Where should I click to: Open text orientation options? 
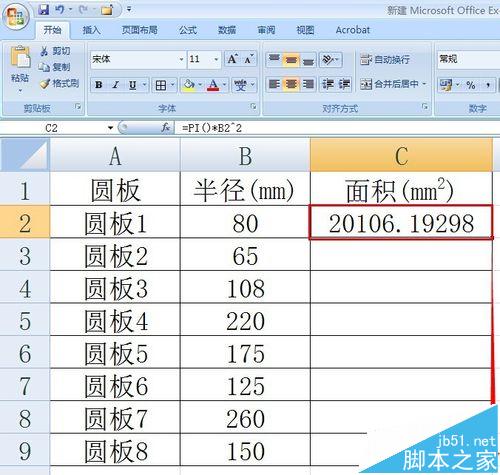pyautogui.click(x=330, y=60)
